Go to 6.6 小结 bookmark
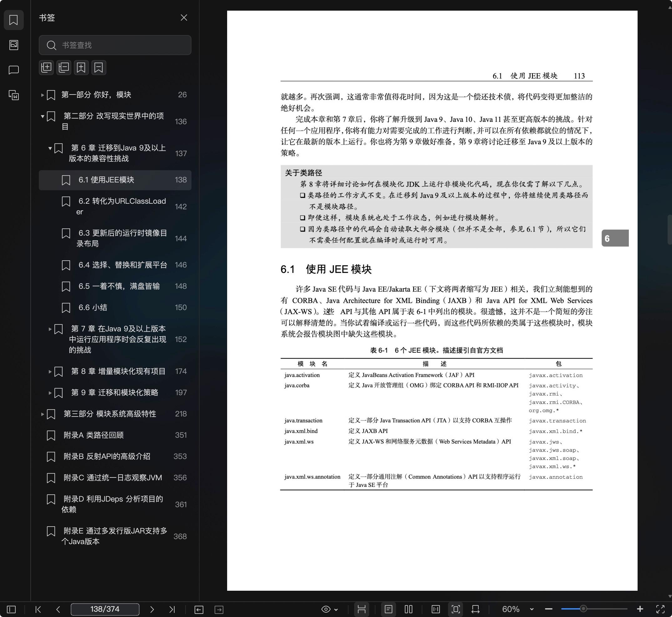The width and height of the screenshot is (672, 617). [115, 308]
